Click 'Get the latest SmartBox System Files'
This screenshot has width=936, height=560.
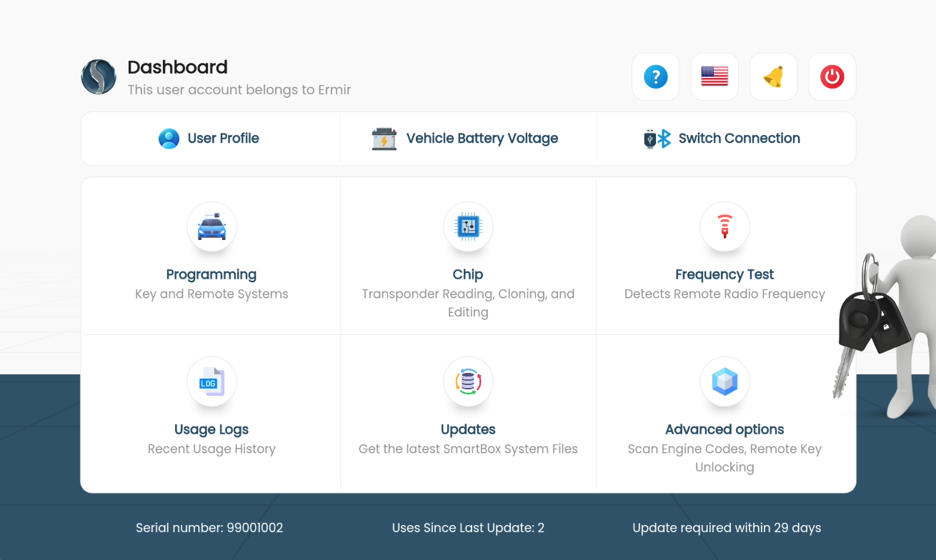pyautogui.click(x=468, y=449)
